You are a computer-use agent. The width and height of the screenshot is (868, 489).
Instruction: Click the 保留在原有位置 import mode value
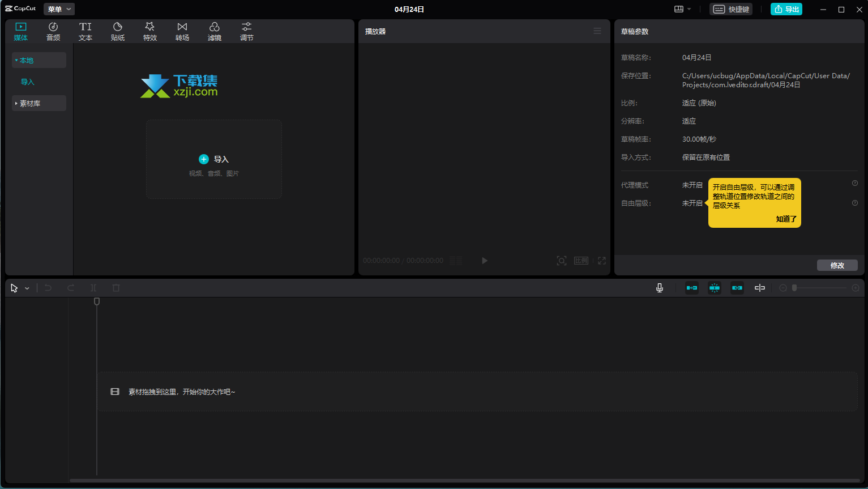pyautogui.click(x=706, y=158)
